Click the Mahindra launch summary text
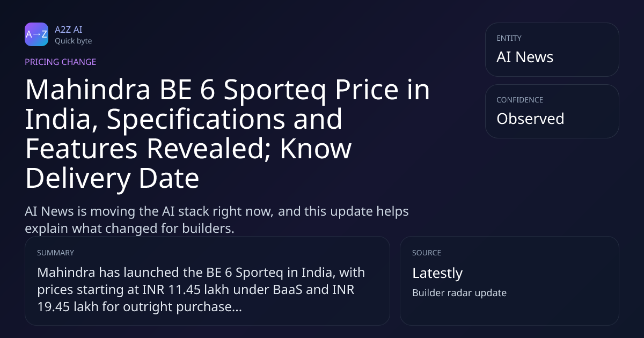 pos(201,290)
